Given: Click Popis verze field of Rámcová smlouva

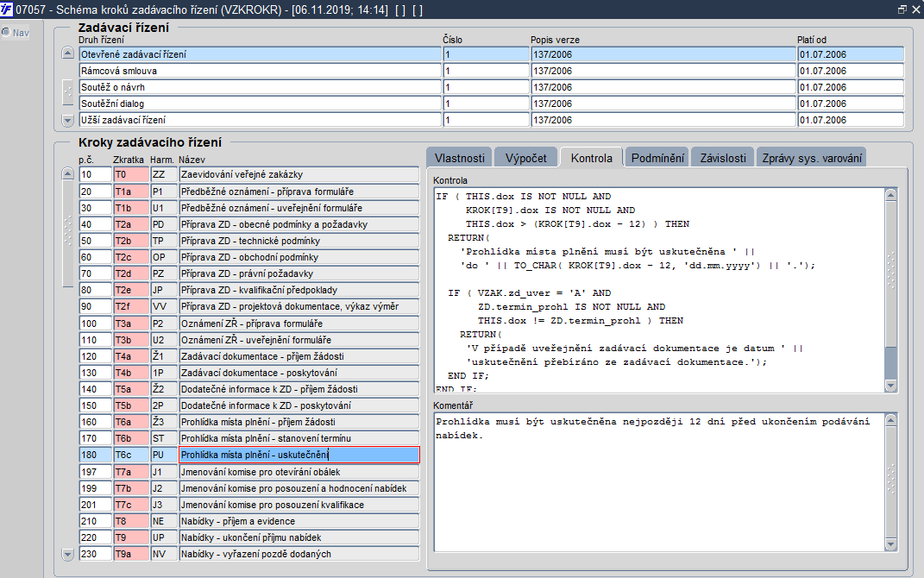Looking at the screenshot, I should point(663,71).
